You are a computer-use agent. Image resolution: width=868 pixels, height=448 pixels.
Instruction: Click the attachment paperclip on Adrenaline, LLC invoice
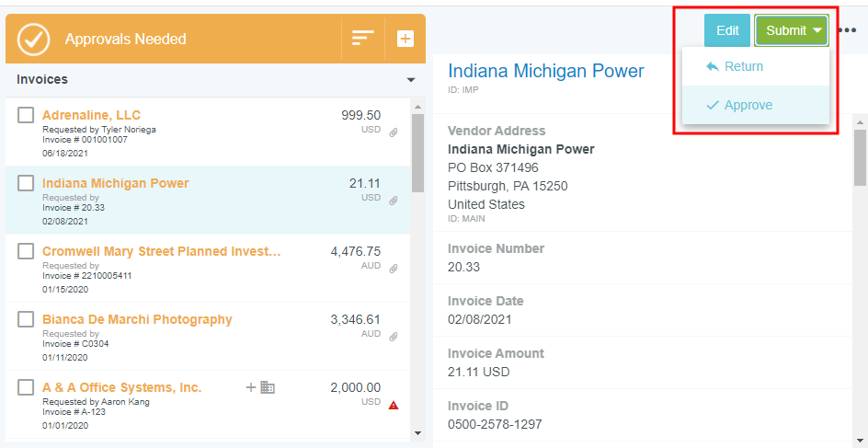(394, 133)
